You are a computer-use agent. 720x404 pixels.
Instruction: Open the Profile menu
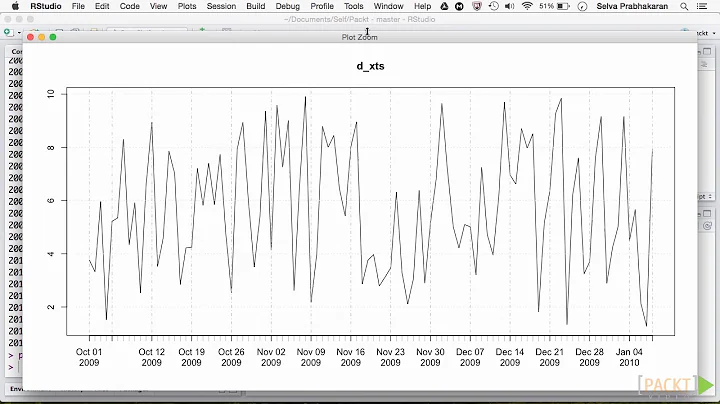tap(322, 6)
